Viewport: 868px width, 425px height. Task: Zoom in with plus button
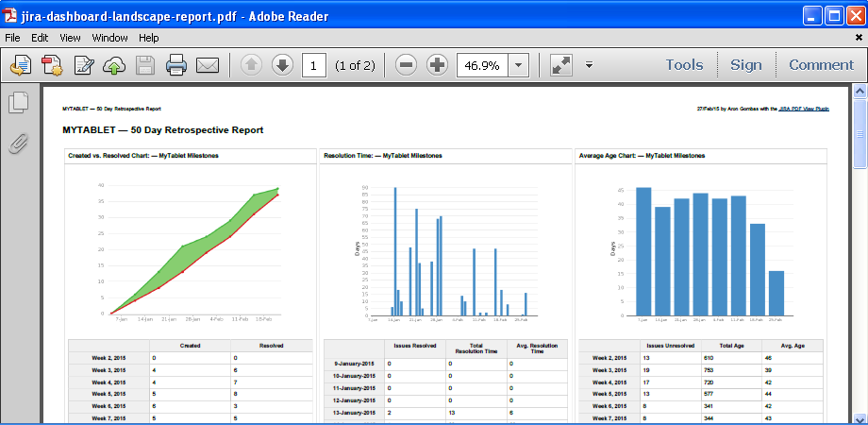tap(438, 65)
